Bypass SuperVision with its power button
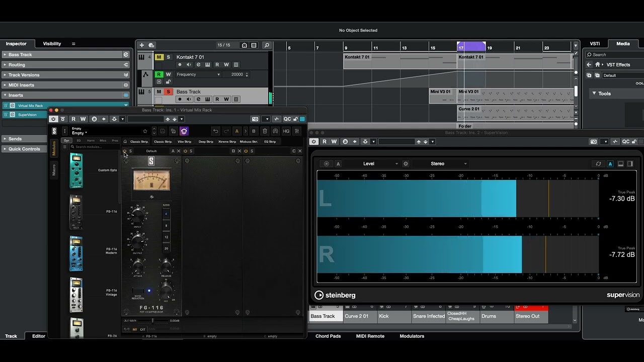Viewport: 644px width, 362px height. coord(313,142)
